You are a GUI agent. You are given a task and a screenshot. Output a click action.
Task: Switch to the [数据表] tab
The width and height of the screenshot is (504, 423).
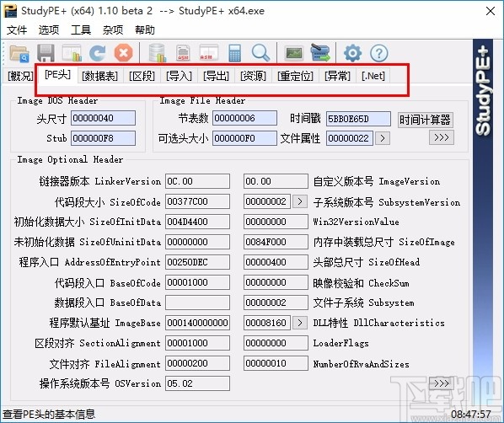99,76
